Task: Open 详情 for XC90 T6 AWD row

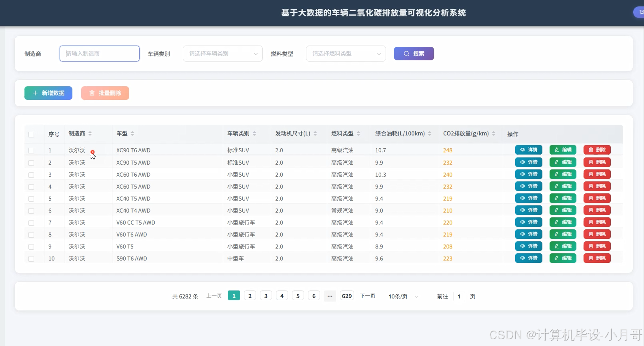Action: (529, 150)
